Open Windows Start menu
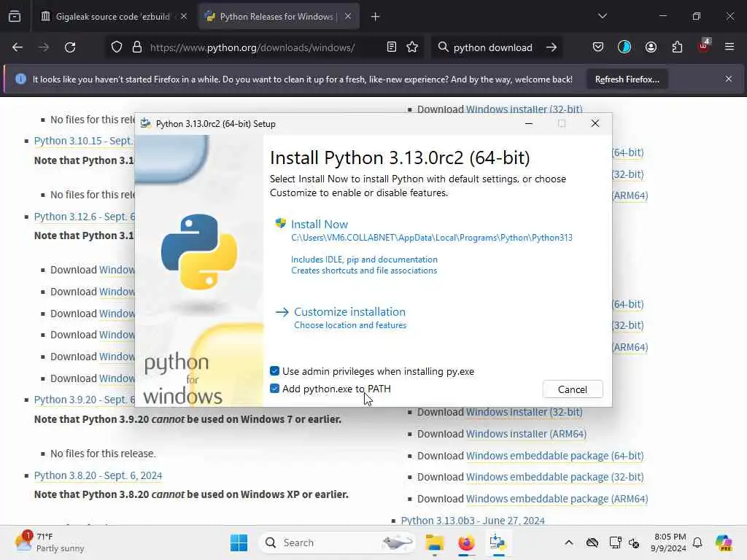The height and width of the screenshot is (560, 747). 239,542
